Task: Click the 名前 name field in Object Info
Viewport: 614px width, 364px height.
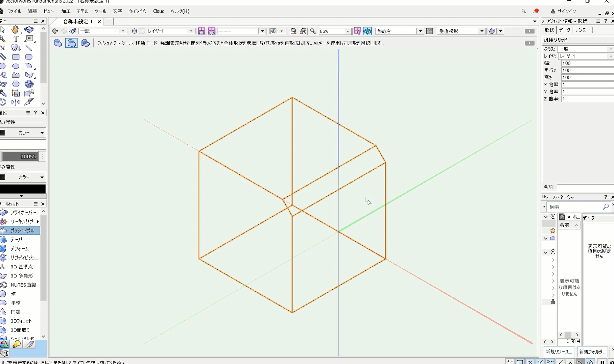Action: pos(585,187)
